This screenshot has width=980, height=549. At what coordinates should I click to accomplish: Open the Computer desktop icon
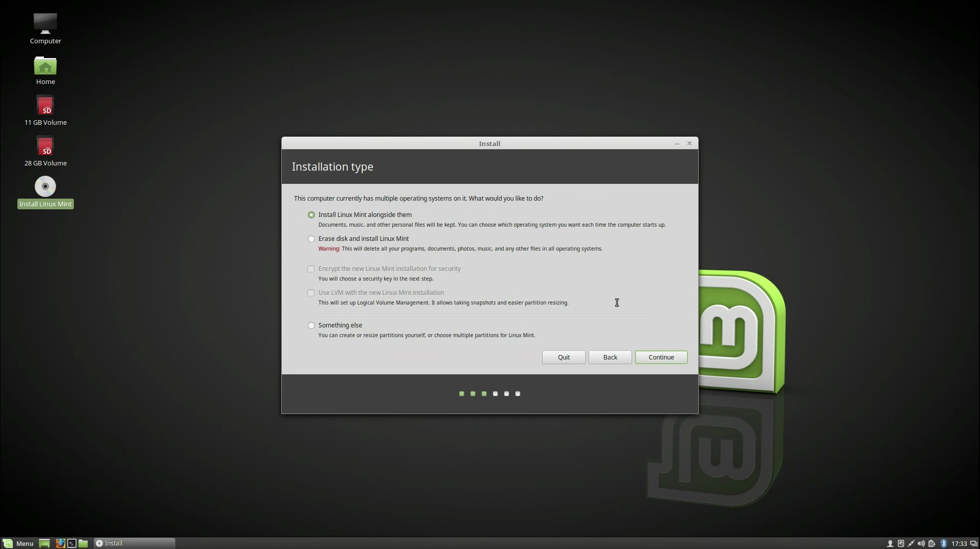click(45, 24)
